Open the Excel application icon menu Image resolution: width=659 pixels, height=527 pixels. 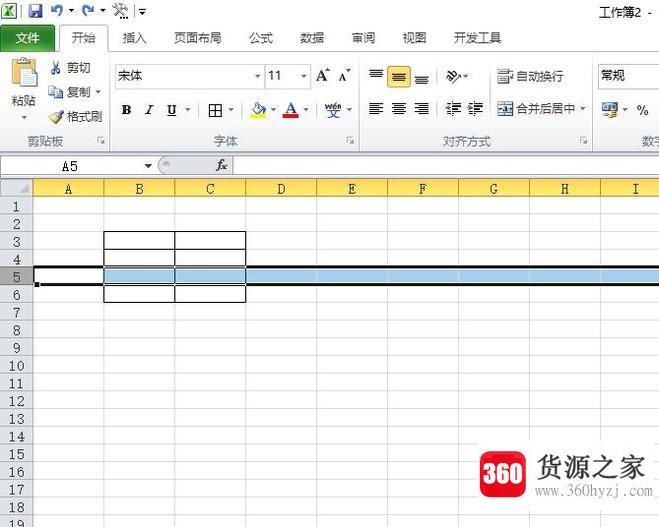coord(9,11)
